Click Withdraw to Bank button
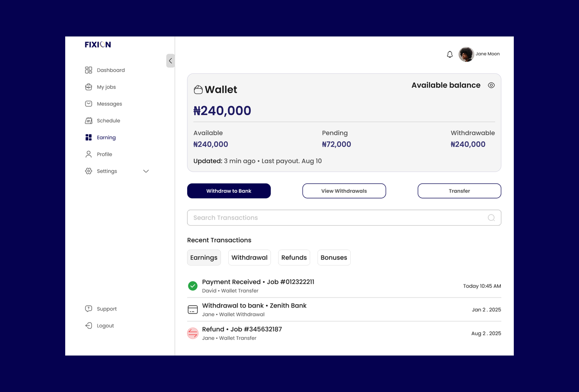The width and height of the screenshot is (579, 392). pos(229,191)
